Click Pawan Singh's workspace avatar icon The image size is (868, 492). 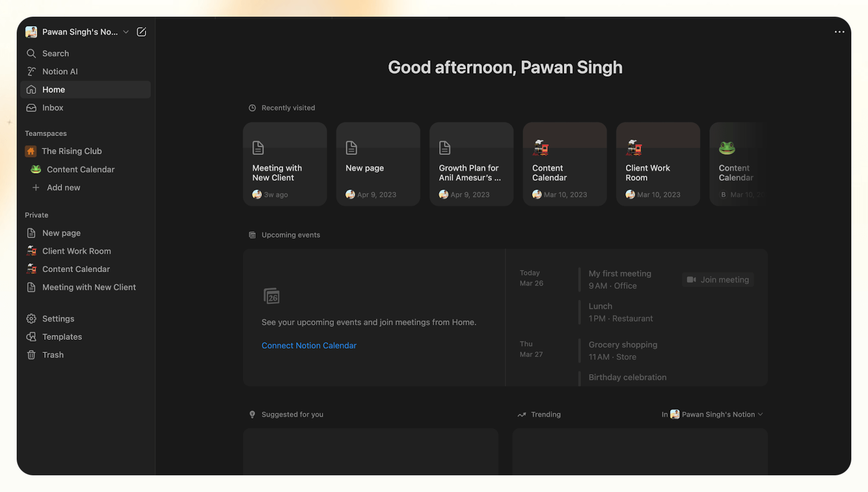pyautogui.click(x=31, y=32)
